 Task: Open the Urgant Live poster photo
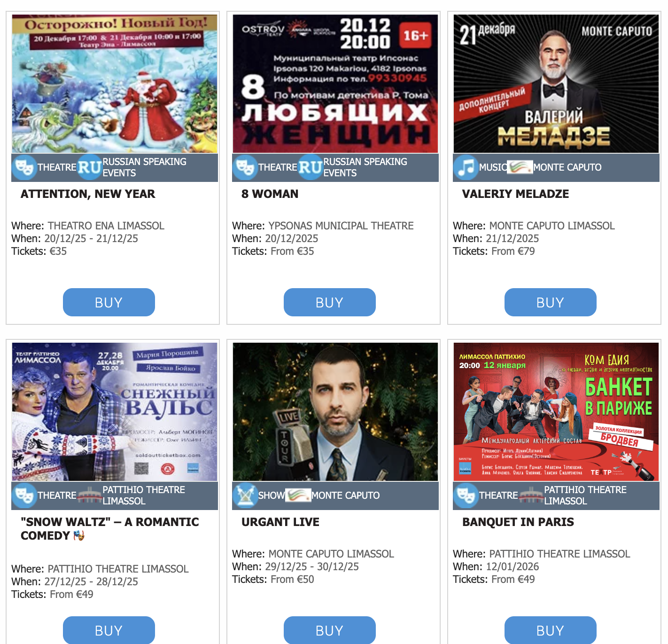click(335, 412)
